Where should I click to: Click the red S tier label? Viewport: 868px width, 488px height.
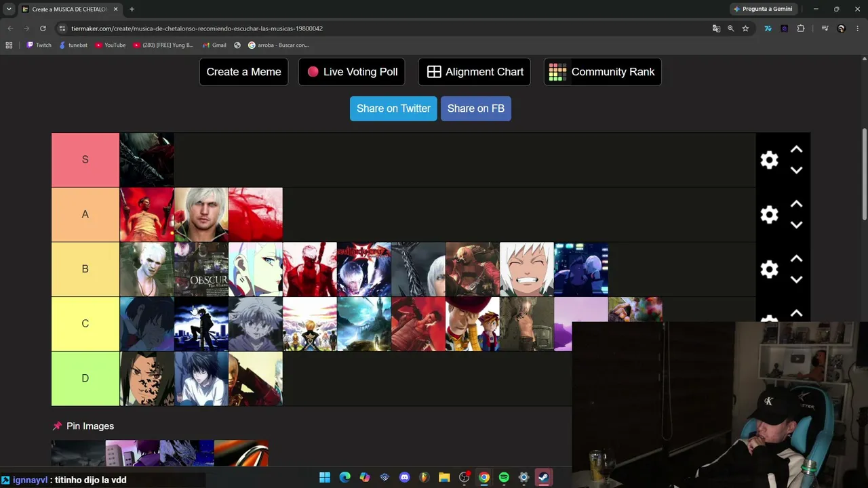[85, 160]
